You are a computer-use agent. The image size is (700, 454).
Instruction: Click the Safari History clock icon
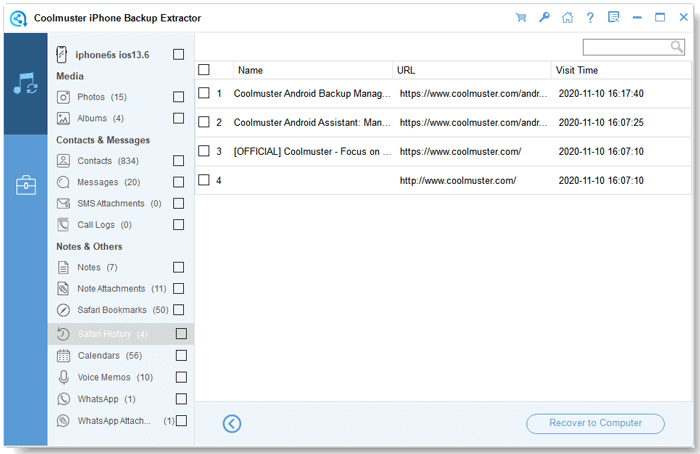pyautogui.click(x=63, y=334)
